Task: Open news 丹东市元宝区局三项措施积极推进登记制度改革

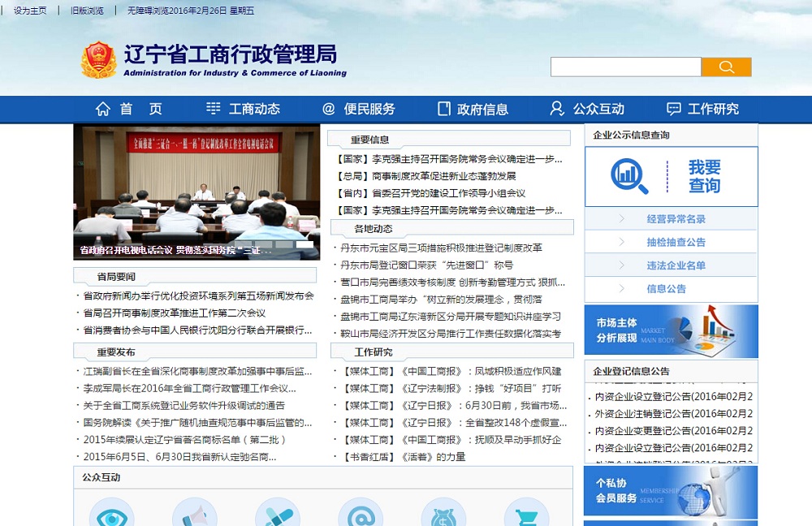Action: tap(441, 248)
